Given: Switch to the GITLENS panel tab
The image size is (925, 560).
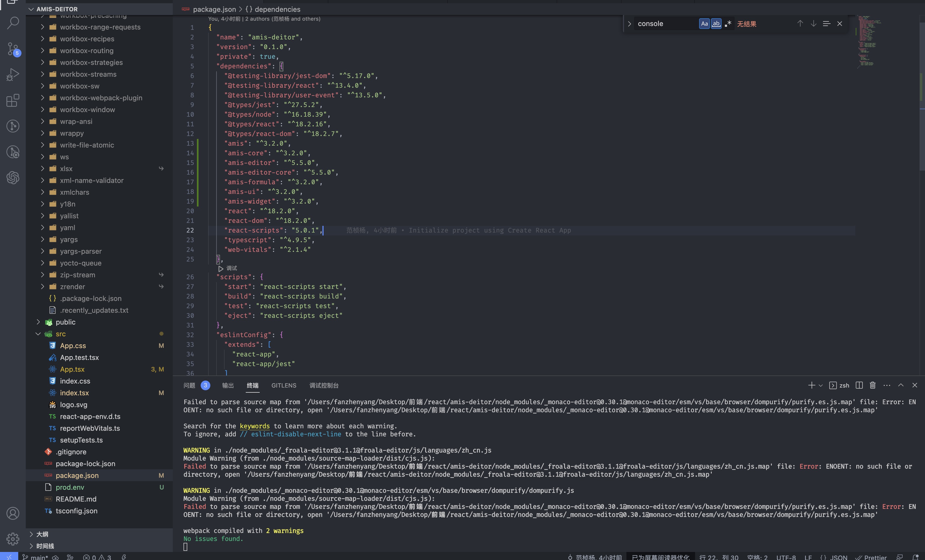Looking at the screenshot, I should (x=284, y=385).
